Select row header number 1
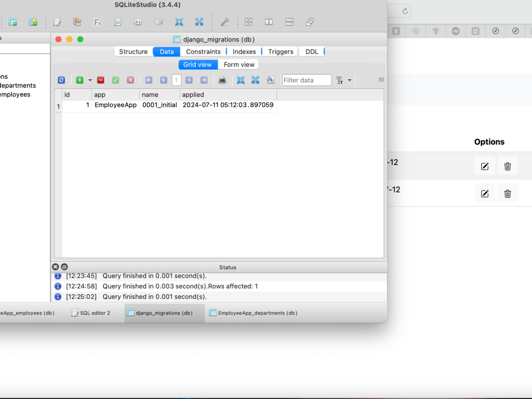Image resolution: width=532 pixels, height=399 pixels. coord(59,106)
